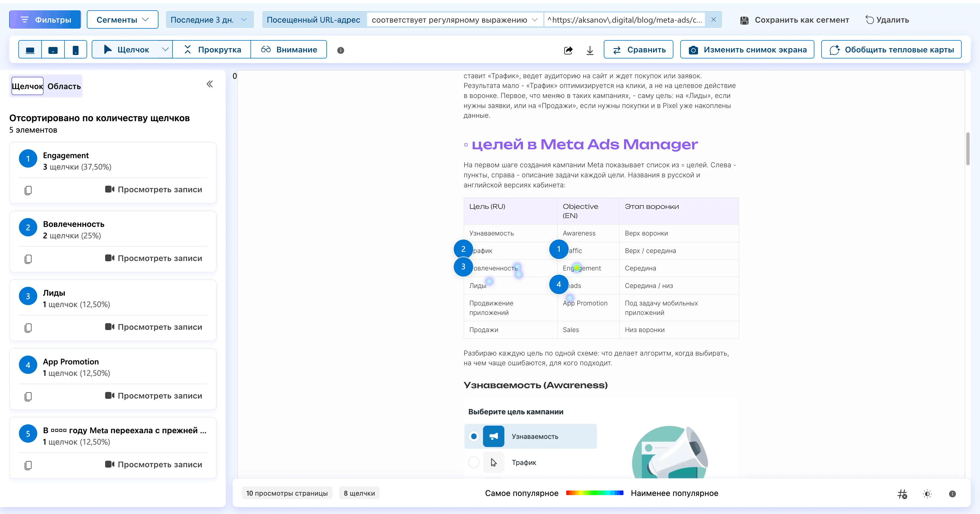The width and height of the screenshot is (980, 514).
Task: Select the Щелчок sidebar tab
Action: (28, 86)
